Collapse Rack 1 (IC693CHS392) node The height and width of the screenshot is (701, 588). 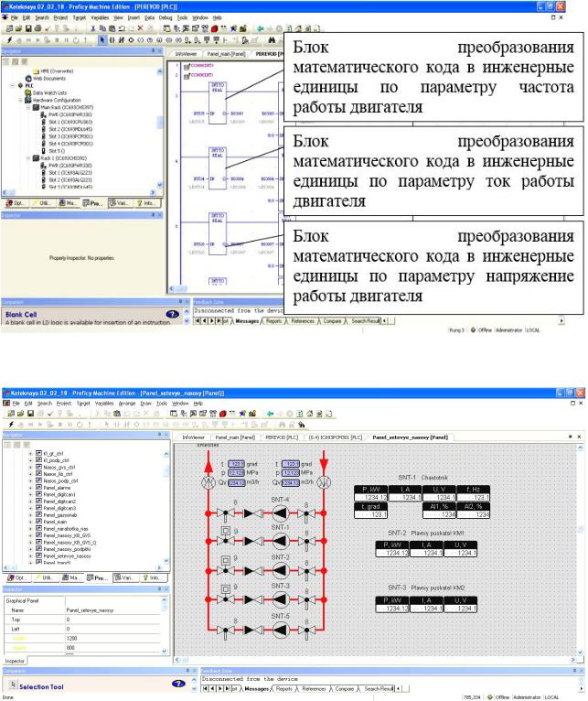(x=28, y=158)
